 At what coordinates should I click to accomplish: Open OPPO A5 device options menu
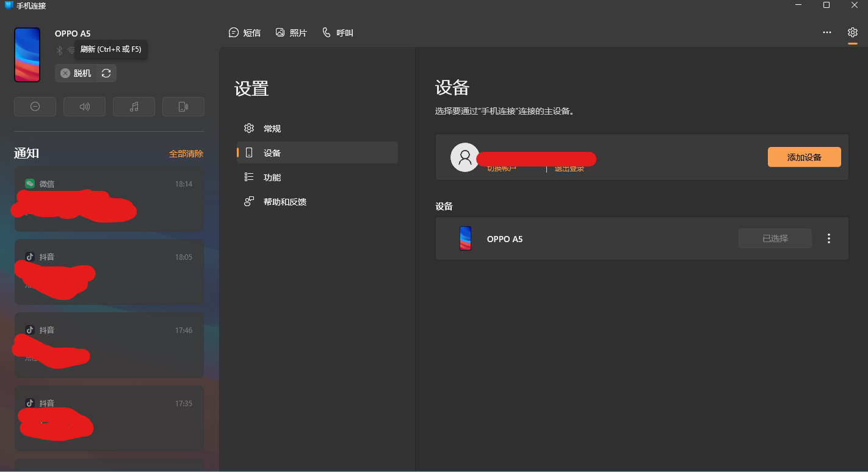pyautogui.click(x=828, y=238)
